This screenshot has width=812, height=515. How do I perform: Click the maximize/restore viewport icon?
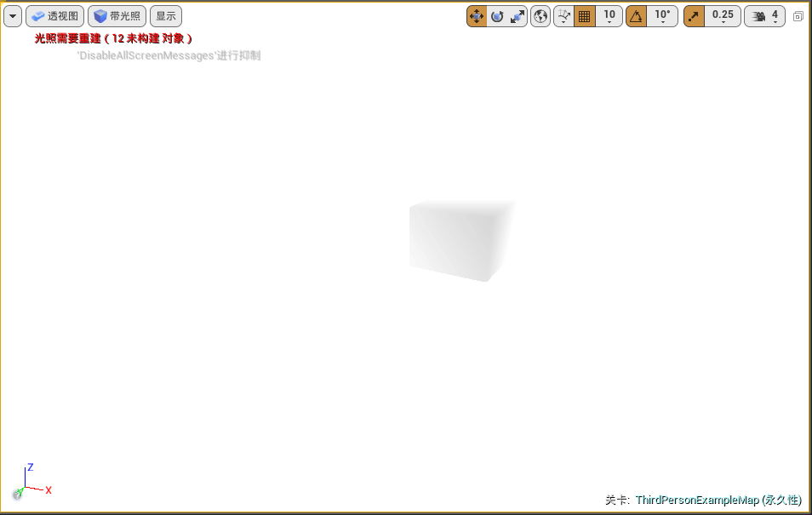click(798, 16)
